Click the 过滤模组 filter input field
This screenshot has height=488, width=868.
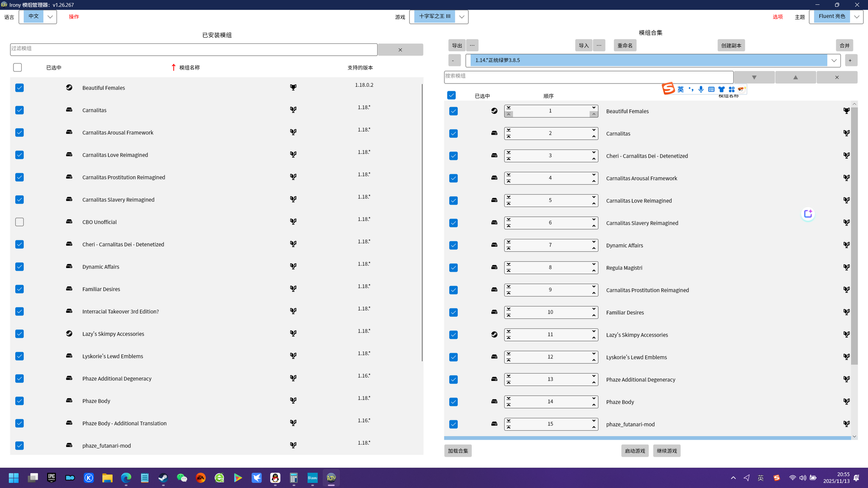193,49
